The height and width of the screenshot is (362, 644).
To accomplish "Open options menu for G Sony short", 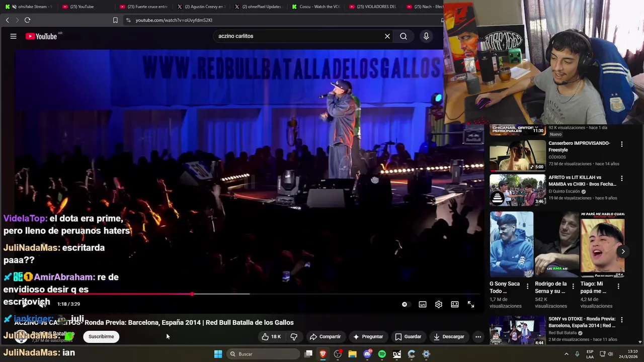I will tap(527, 286).
